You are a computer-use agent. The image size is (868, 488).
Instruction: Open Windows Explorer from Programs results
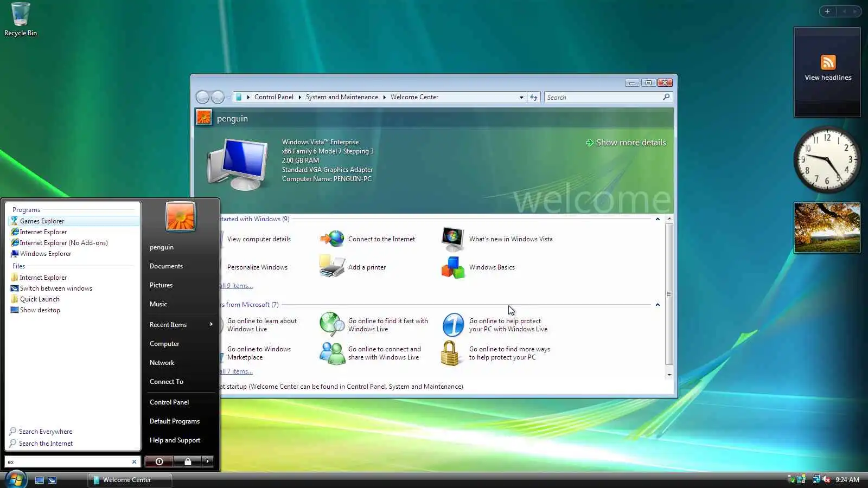[x=41, y=254]
